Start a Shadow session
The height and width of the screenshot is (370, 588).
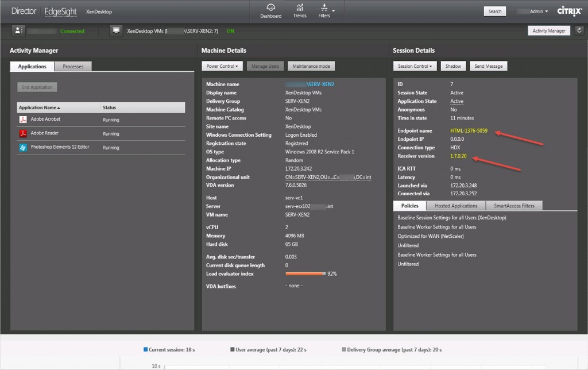coord(453,65)
